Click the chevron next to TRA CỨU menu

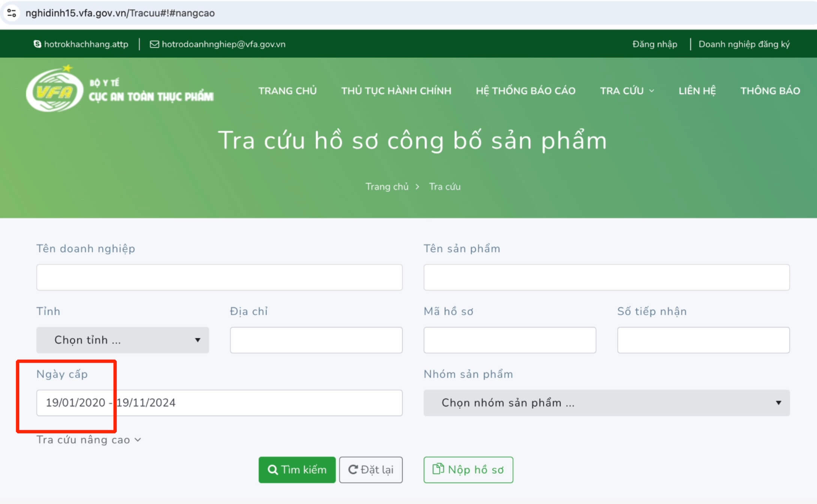[652, 91]
